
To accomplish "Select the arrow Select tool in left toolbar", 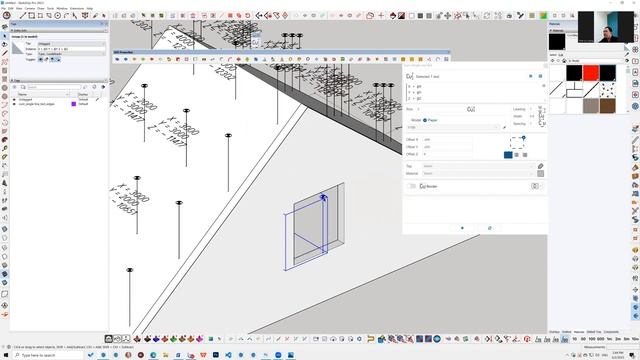I will coord(4,36).
